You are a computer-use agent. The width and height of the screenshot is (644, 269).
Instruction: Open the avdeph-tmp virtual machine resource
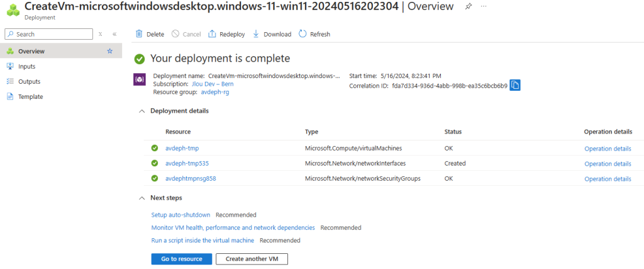coord(182,149)
